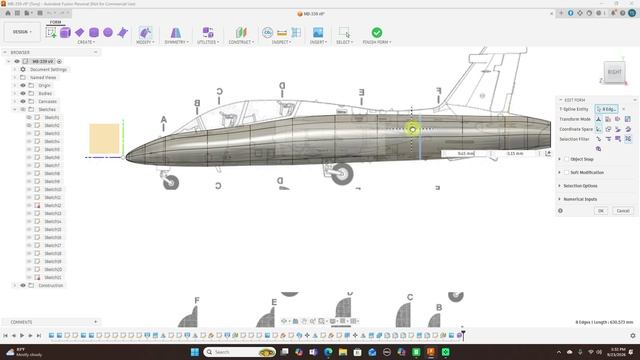The height and width of the screenshot is (360, 640).
Task: Click the green Finish Form checkmark
Action: [377, 33]
